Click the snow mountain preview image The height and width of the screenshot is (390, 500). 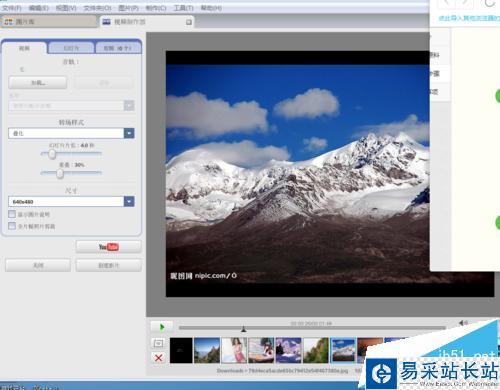297,173
